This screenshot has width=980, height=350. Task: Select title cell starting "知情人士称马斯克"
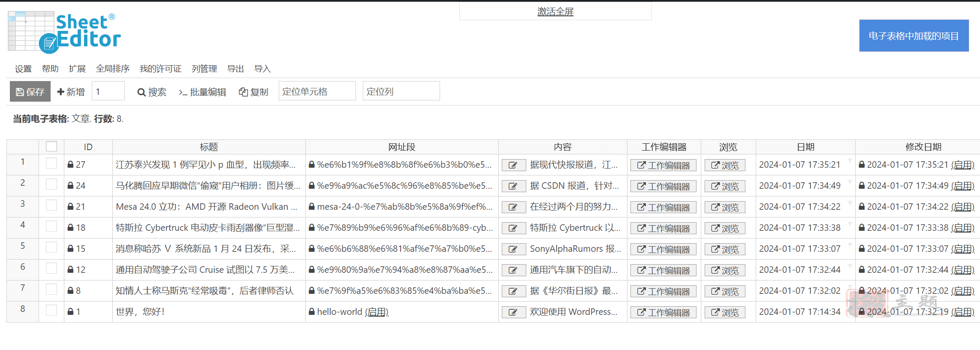pos(209,291)
